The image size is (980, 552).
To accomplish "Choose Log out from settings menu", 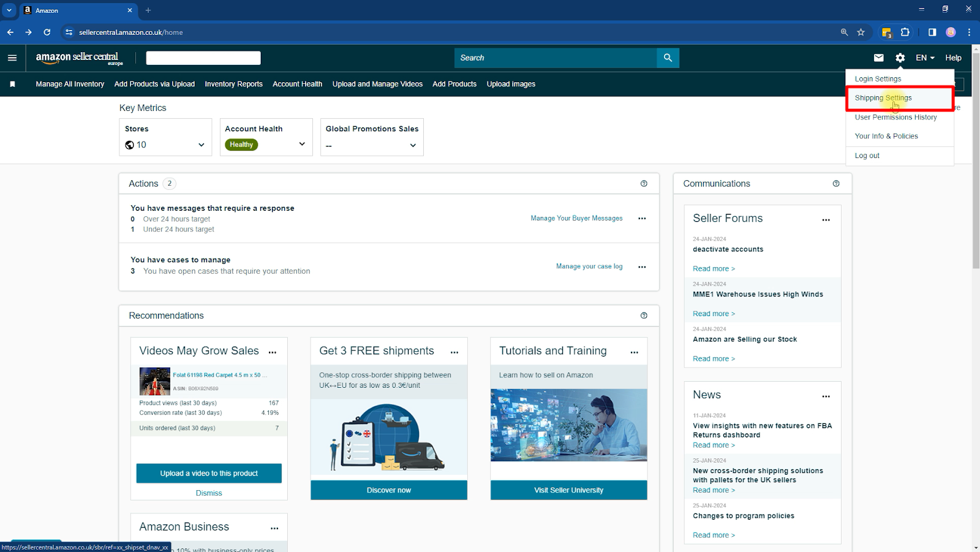I will 867,156.
